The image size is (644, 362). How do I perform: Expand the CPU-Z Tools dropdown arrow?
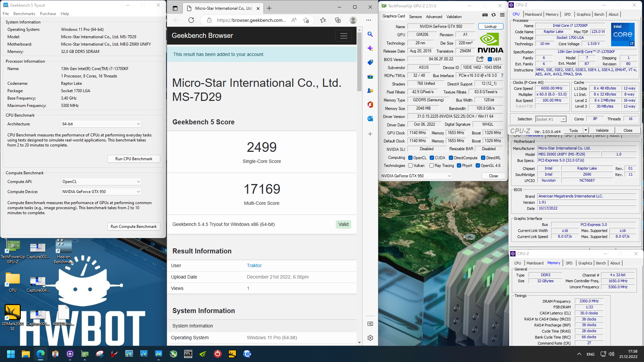[x=586, y=130]
